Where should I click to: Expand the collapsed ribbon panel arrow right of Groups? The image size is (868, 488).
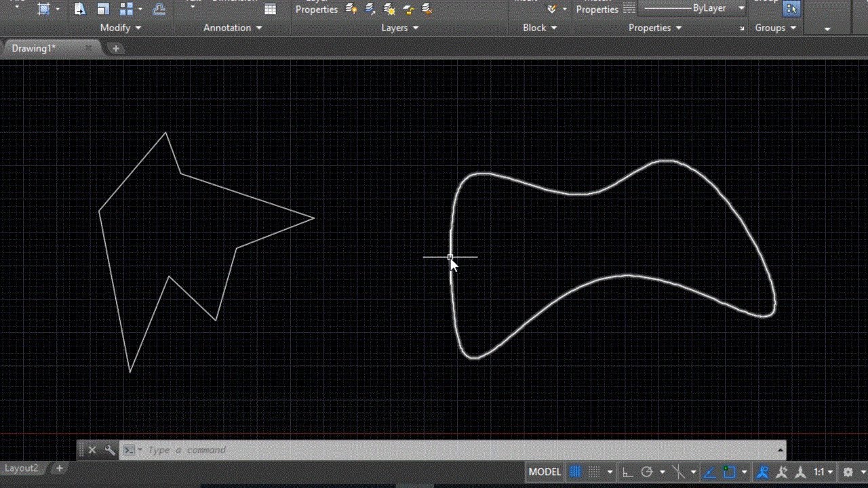(827, 28)
